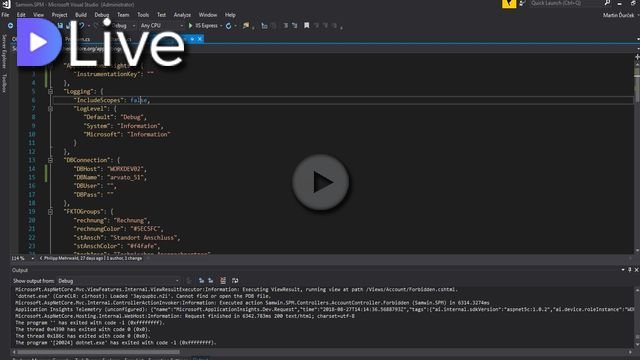Start debugging with the green IIS Express arrow
This screenshot has height=360, width=640.
pyautogui.click(x=191, y=26)
